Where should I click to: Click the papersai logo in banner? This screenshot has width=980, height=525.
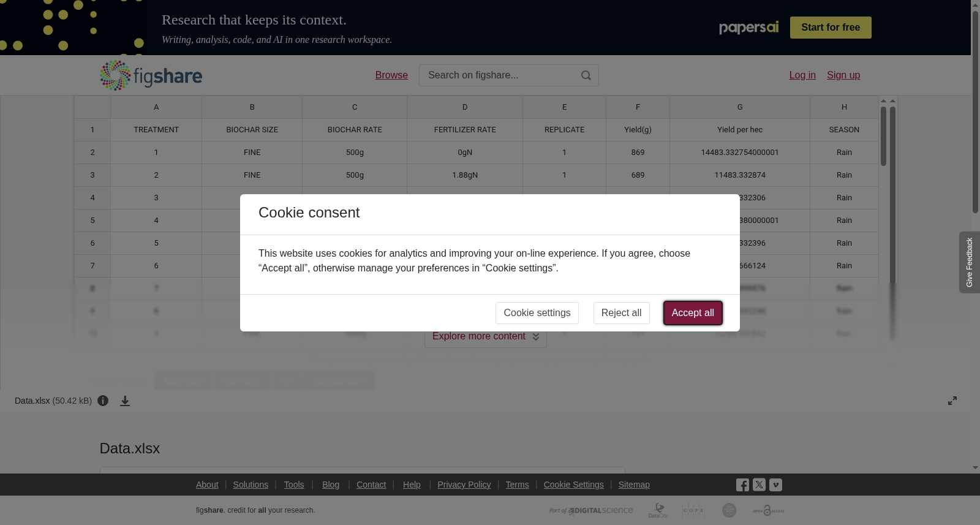tap(748, 28)
